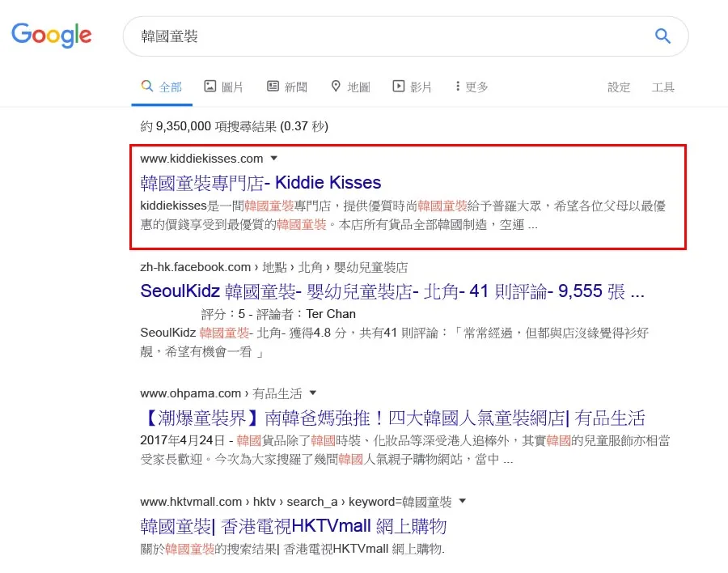728x573 pixels.
Task: Open SeoulKidz 韓國童裝 Facebook result
Action: [x=392, y=291]
